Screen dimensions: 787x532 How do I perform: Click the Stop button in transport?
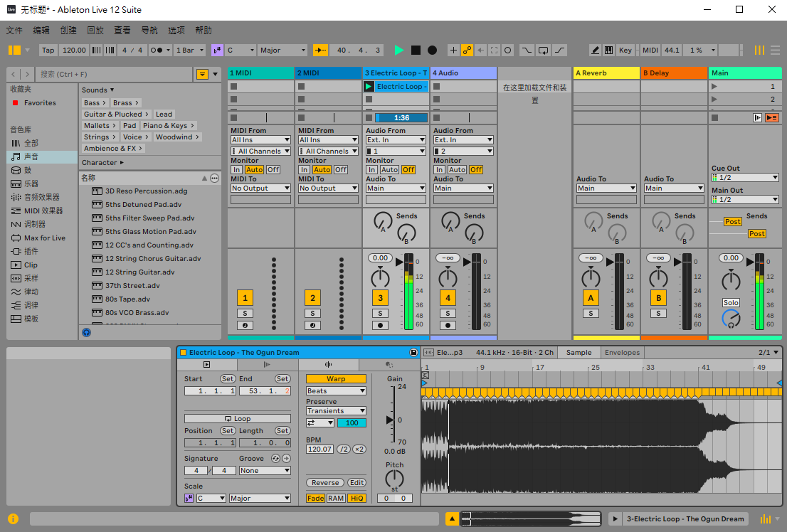[x=416, y=50]
